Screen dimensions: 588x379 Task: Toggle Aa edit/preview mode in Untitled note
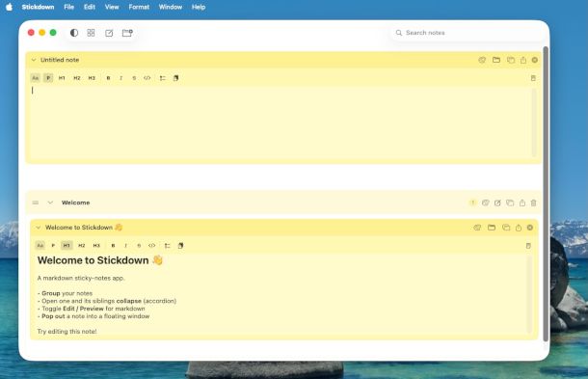click(36, 78)
